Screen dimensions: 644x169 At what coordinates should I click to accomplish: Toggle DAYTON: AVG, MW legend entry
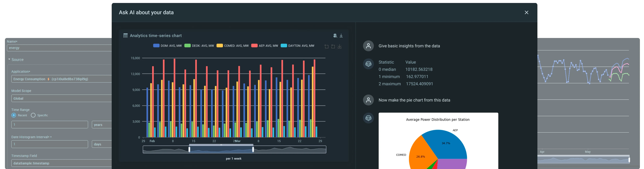point(297,46)
